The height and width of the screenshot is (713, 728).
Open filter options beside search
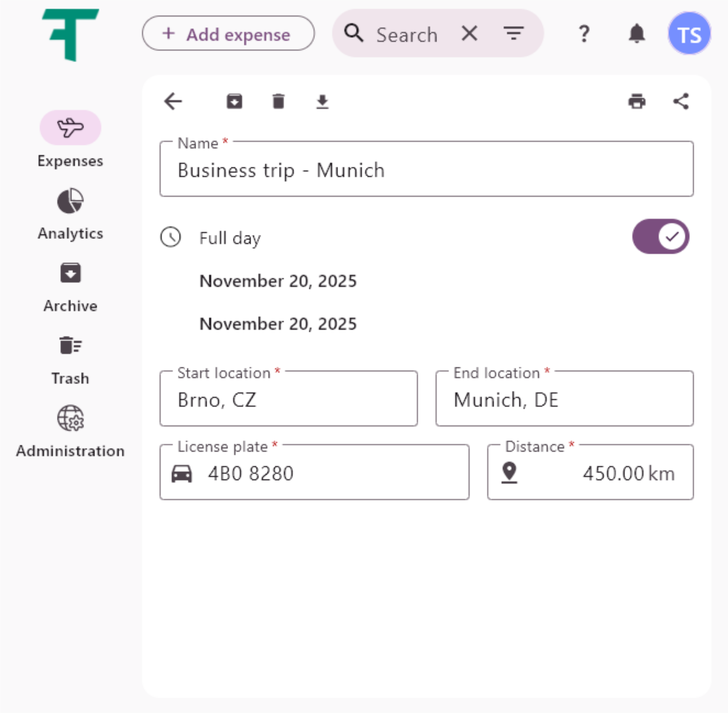tap(514, 33)
